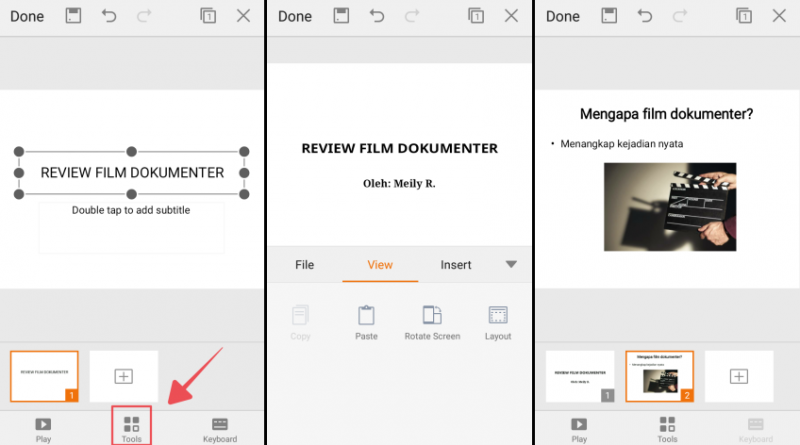This screenshot has height=445, width=800.
Task: Switch to the File tab
Action: pyautogui.click(x=304, y=265)
